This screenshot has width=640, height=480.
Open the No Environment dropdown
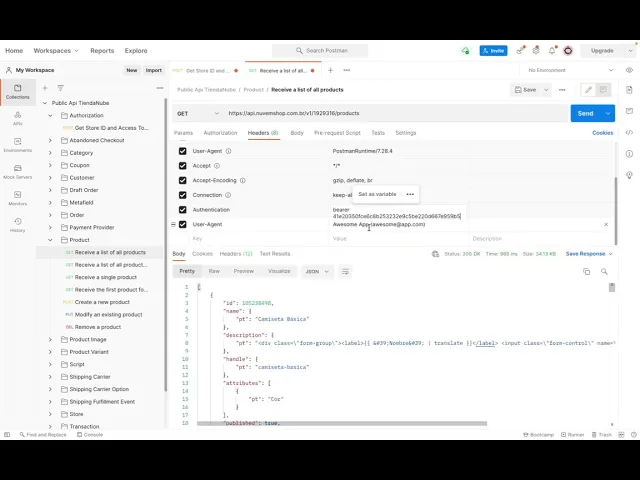(x=571, y=70)
